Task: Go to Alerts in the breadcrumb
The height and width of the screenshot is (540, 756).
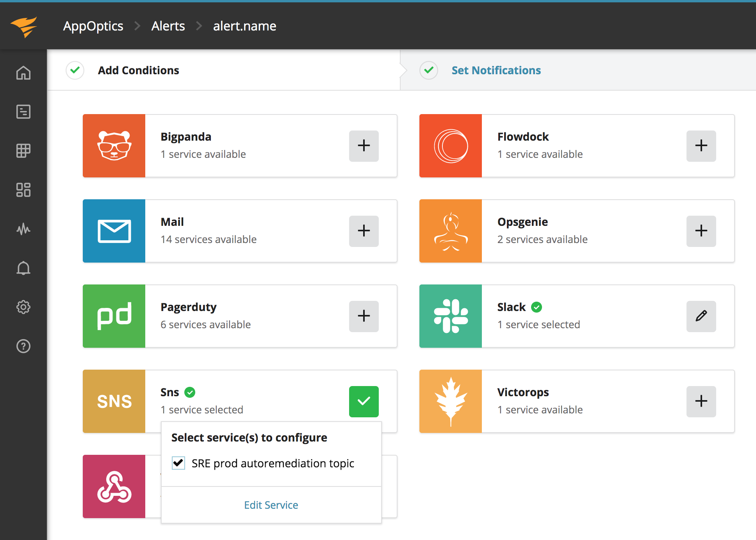Action: (x=168, y=26)
